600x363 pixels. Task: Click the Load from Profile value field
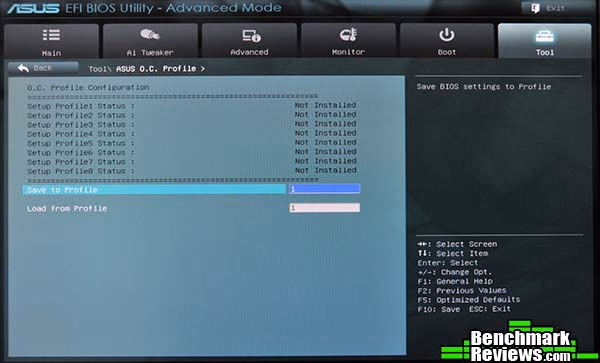click(324, 208)
